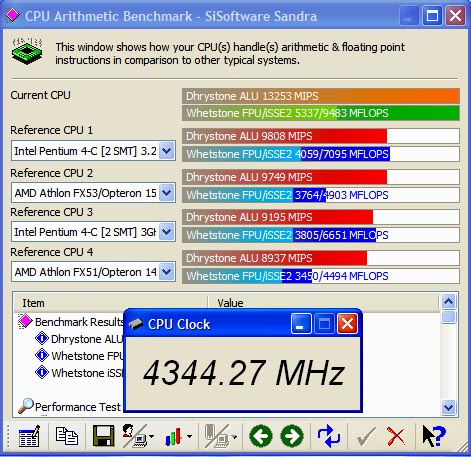Open the greyed module computer toolbar icon

click(x=217, y=436)
